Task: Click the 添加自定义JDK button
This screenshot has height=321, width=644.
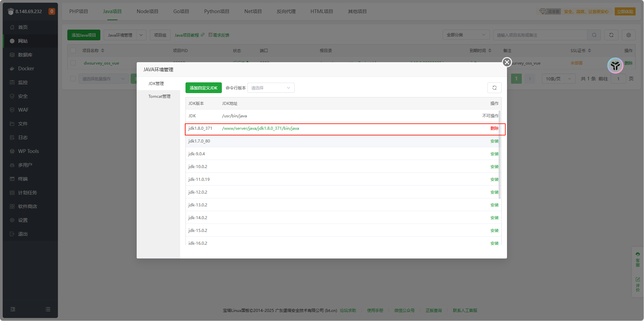Action: tap(203, 88)
